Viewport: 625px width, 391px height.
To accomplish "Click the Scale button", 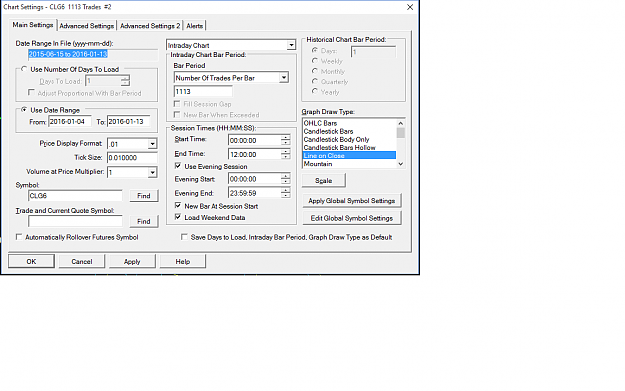I will click(324, 181).
